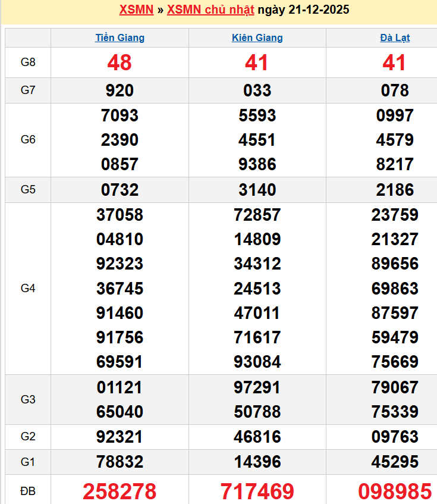Open the Kiên Giang province link
The height and width of the screenshot is (504, 437).
click(x=257, y=37)
